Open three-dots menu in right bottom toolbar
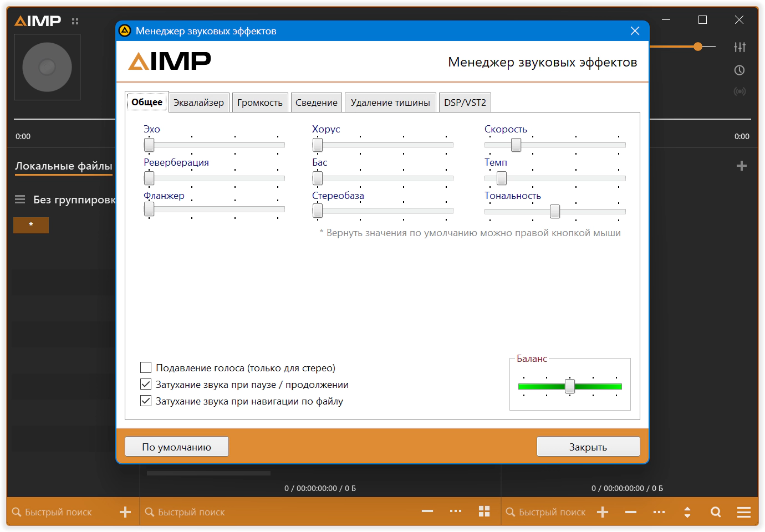765x532 pixels. [659, 512]
